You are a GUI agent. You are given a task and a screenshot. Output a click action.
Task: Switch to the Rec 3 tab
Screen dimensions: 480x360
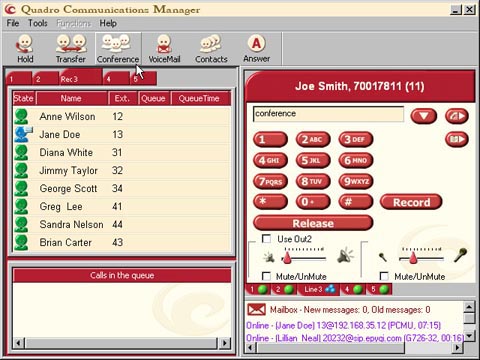[x=81, y=78]
